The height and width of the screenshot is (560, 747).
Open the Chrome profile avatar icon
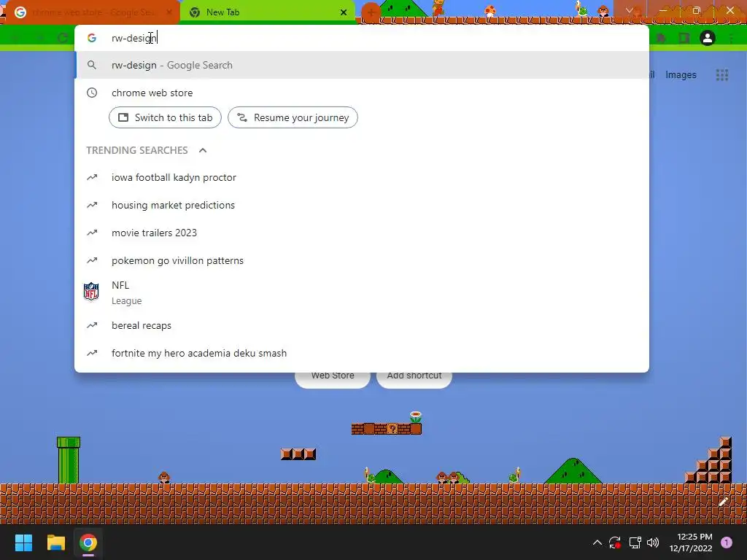[x=708, y=38]
